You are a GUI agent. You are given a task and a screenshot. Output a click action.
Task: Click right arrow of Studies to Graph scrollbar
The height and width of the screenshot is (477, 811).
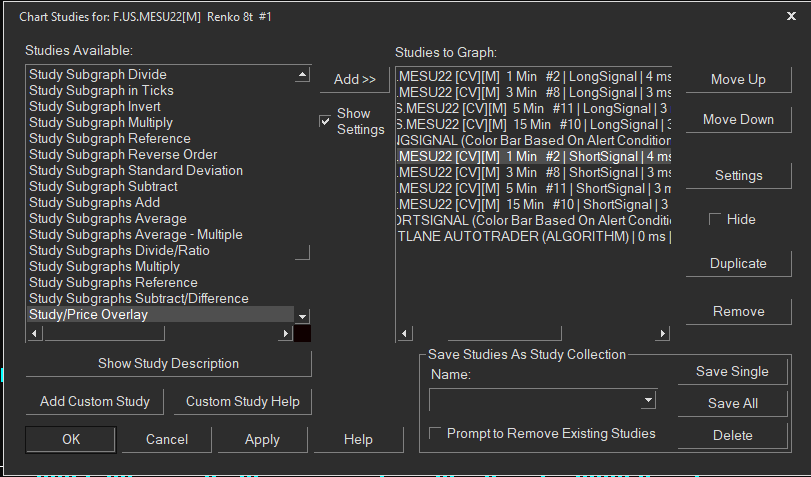(x=663, y=334)
